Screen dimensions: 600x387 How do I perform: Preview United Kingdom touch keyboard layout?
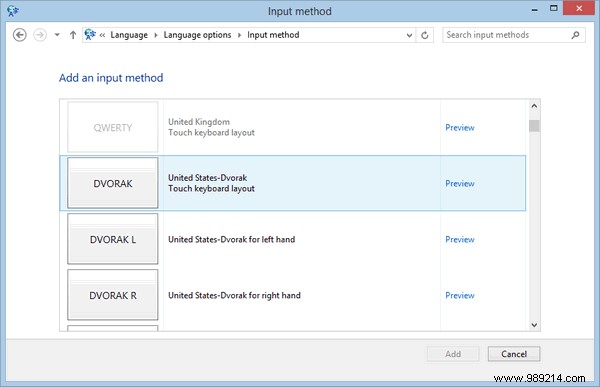pos(460,127)
